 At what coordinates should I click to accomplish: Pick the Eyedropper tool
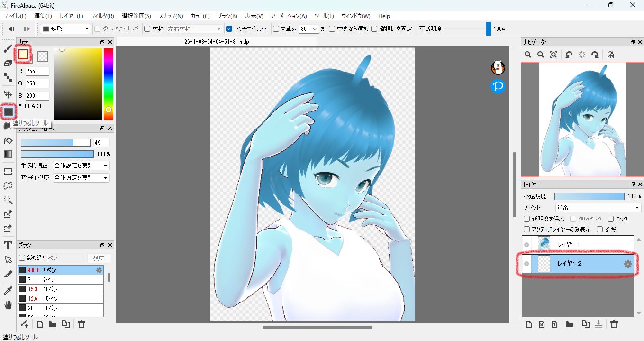coord(8,290)
